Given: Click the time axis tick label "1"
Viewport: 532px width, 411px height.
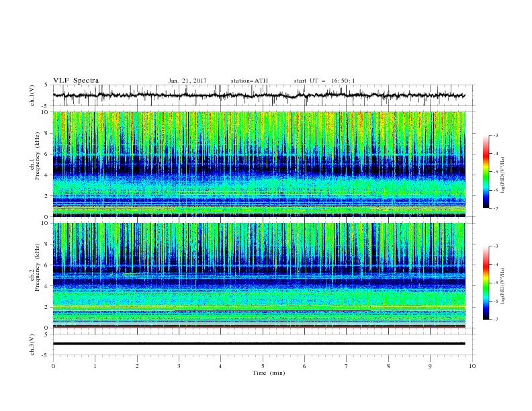Looking at the screenshot, I should pyautogui.click(x=95, y=366).
